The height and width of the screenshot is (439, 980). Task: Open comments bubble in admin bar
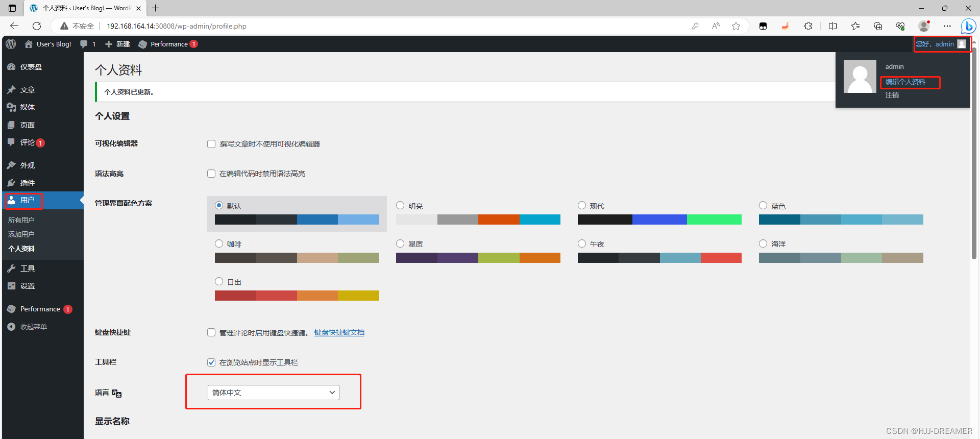[x=84, y=44]
